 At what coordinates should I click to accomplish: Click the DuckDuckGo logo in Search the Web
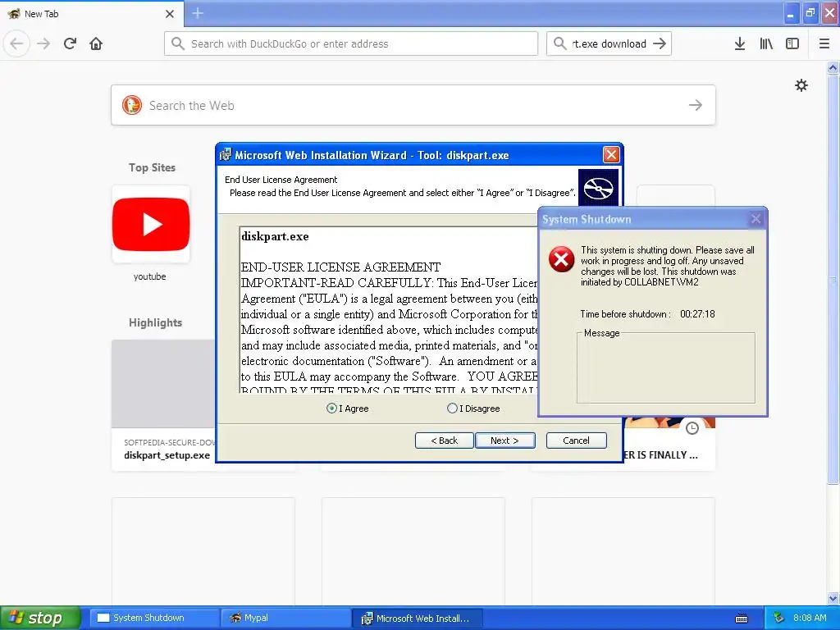click(x=132, y=105)
